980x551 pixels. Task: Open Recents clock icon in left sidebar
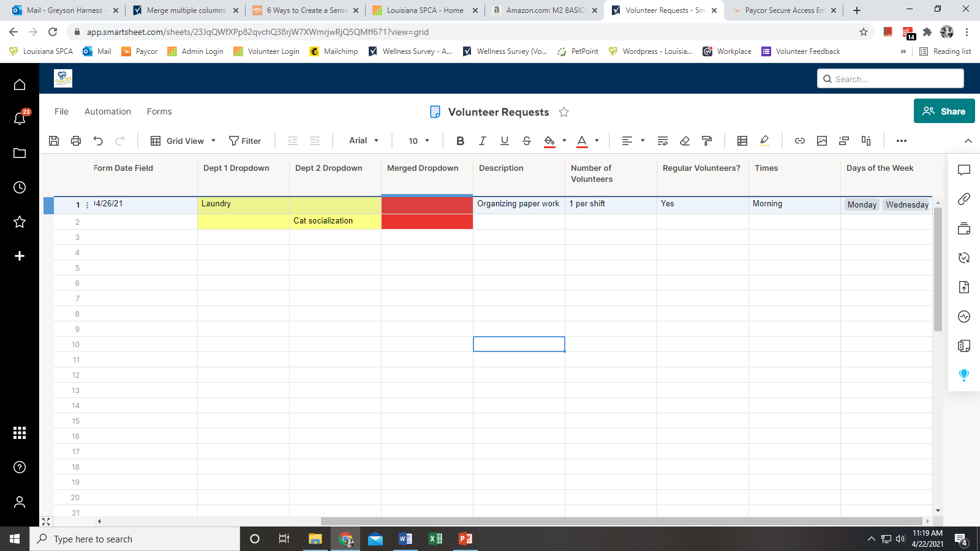[x=20, y=187]
